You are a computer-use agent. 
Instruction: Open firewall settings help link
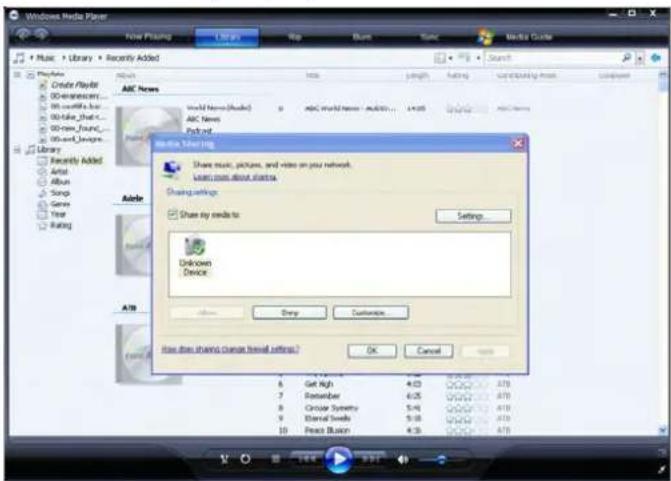[230, 349]
